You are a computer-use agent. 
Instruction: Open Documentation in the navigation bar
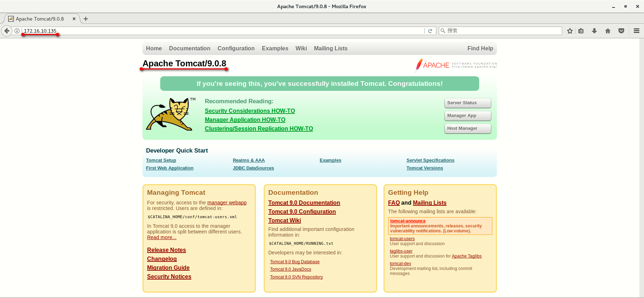[190, 49]
